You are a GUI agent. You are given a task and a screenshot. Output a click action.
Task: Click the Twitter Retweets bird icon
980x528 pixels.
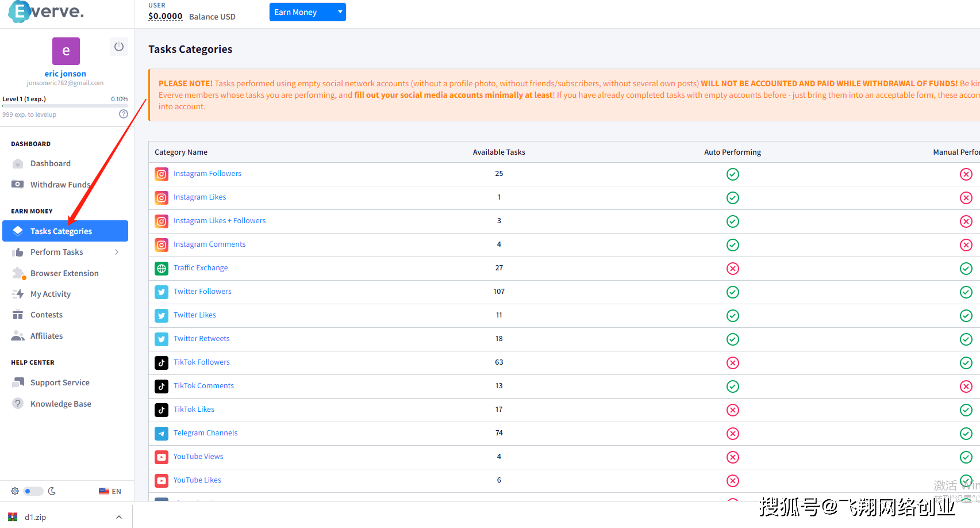(x=162, y=339)
